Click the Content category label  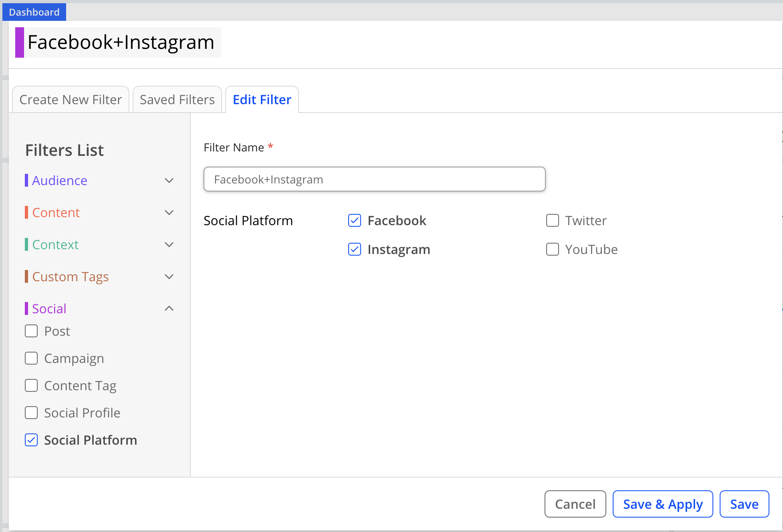point(56,213)
